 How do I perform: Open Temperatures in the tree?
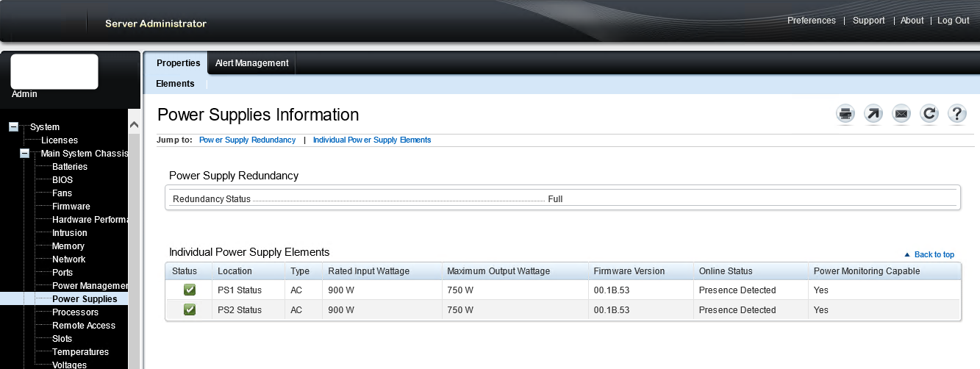click(x=80, y=352)
